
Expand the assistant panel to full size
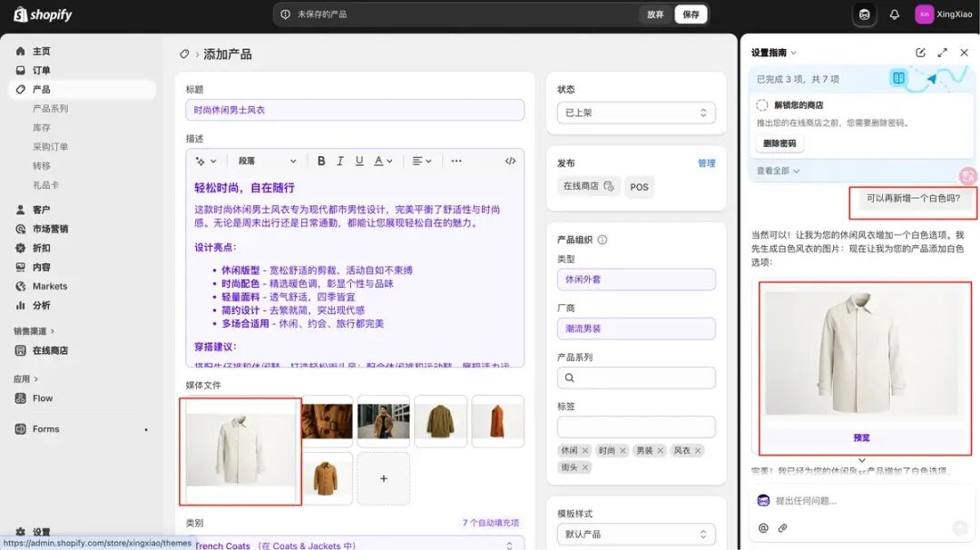click(x=942, y=53)
